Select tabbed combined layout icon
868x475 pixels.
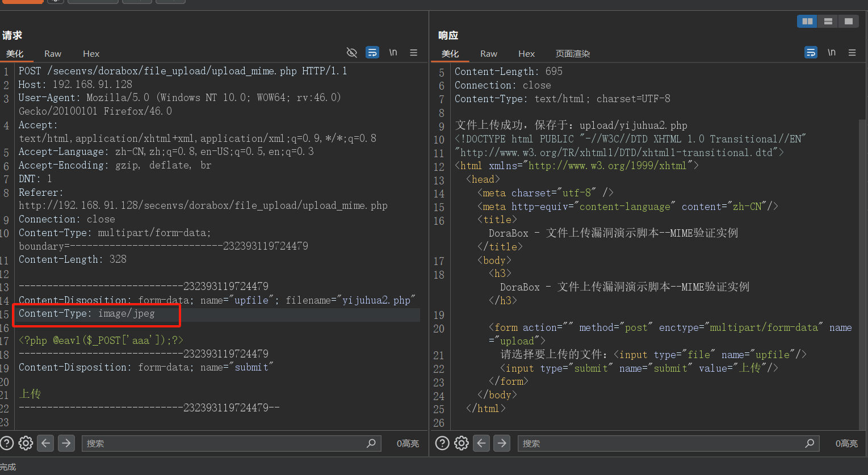click(x=849, y=22)
